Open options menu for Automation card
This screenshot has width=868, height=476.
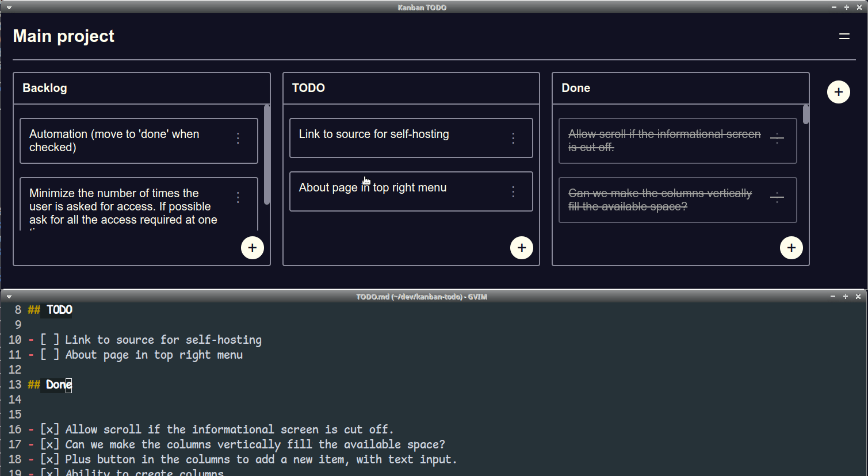pos(238,138)
